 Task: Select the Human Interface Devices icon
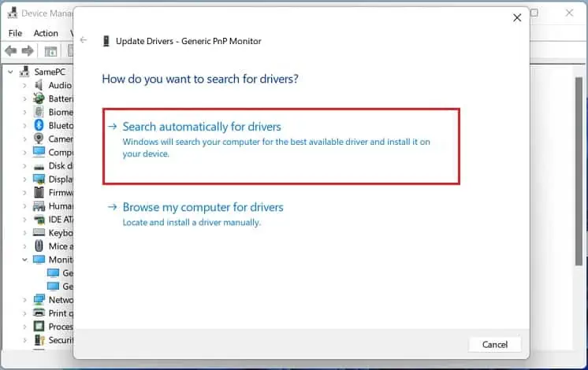(39, 206)
